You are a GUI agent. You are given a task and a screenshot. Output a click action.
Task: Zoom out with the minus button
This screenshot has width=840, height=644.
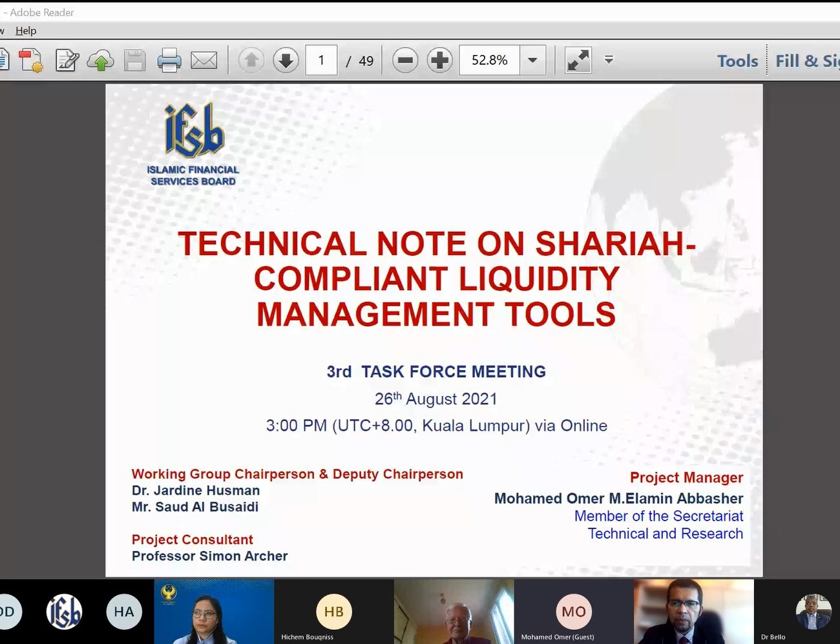click(x=405, y=60)
